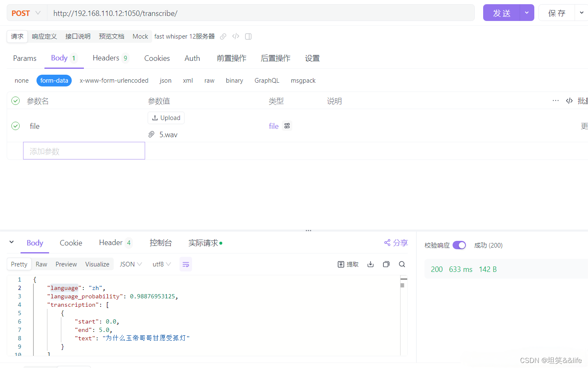Viewport: 588px width, 368px height.
Task: Toggle the select-all parameters checkbox
Action: tap(16, 101)
